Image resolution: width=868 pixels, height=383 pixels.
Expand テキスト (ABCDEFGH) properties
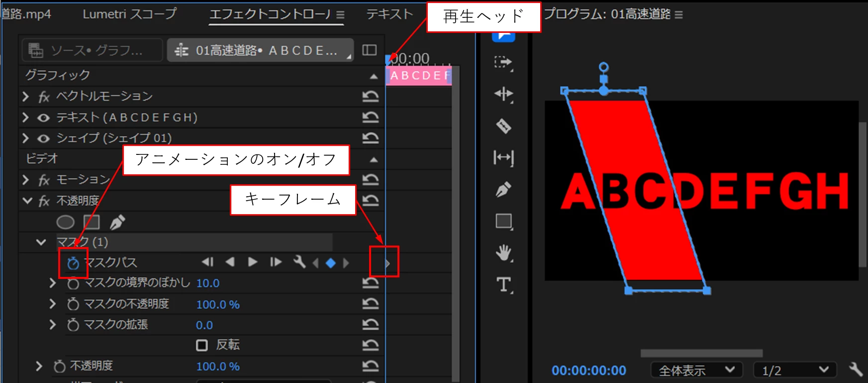point(25,117)
